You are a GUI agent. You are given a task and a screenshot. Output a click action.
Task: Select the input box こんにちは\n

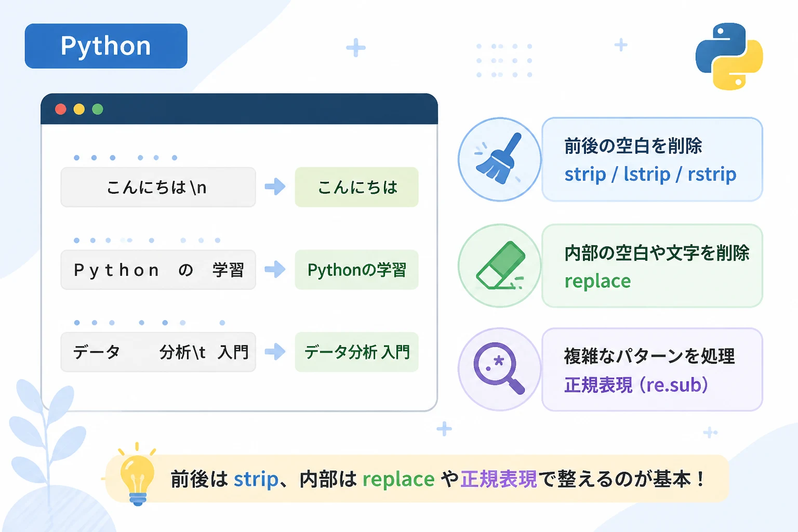[158, 187]
